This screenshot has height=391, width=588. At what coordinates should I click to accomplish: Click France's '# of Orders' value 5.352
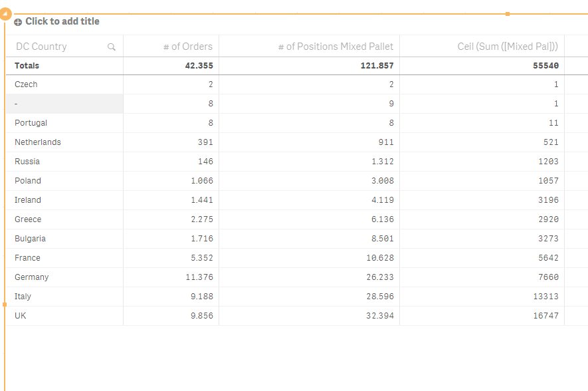(x=200, y=258)
